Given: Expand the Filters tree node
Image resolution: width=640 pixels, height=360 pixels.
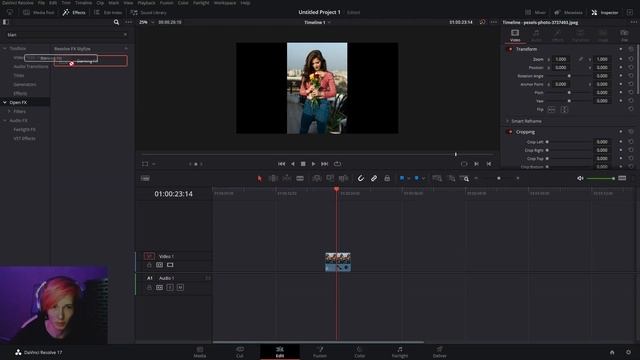Looking at the screenshot, I should point(9,111).
